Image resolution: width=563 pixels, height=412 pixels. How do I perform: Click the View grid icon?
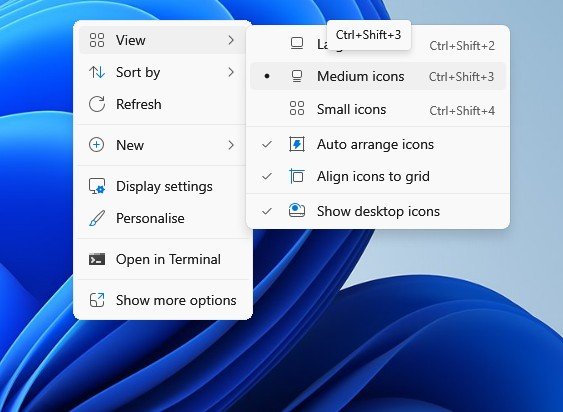97,40
